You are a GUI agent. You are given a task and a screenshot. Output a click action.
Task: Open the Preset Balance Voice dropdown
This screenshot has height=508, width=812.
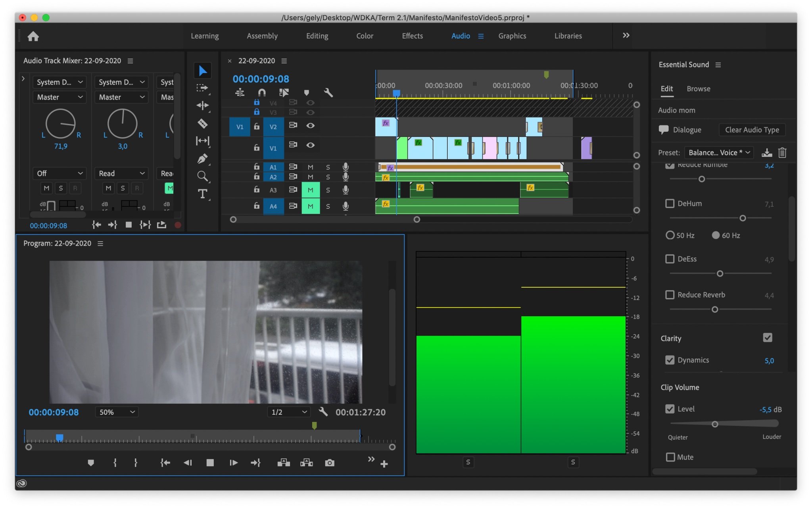[719, 153]
